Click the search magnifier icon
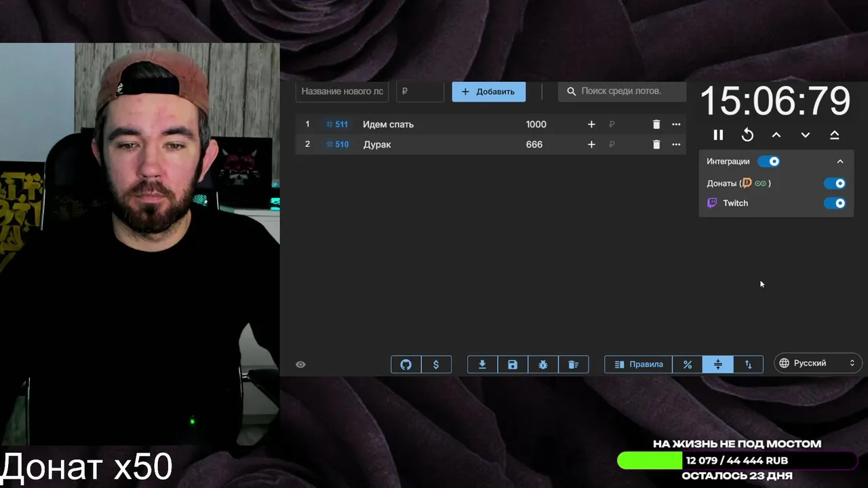 coord(571,91)
